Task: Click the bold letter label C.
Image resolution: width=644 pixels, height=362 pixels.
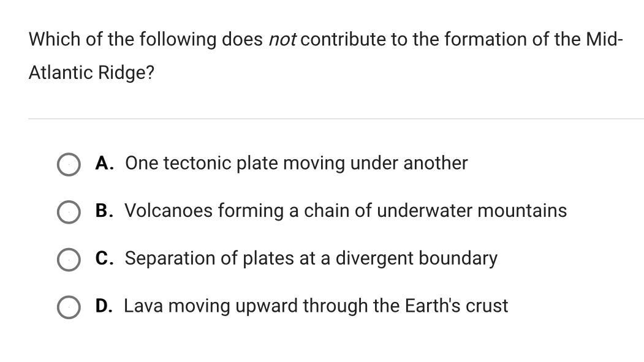Action: (104, 258)
